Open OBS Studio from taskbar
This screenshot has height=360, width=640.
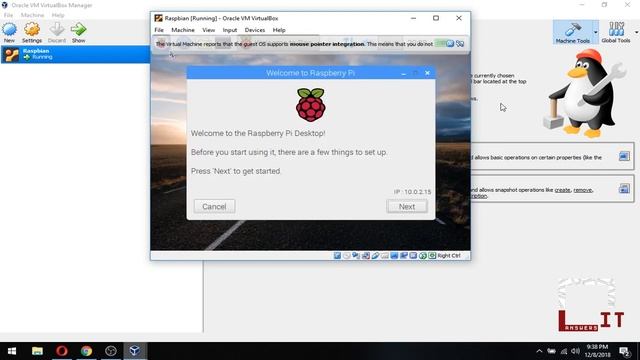click(x=111, y=351)
